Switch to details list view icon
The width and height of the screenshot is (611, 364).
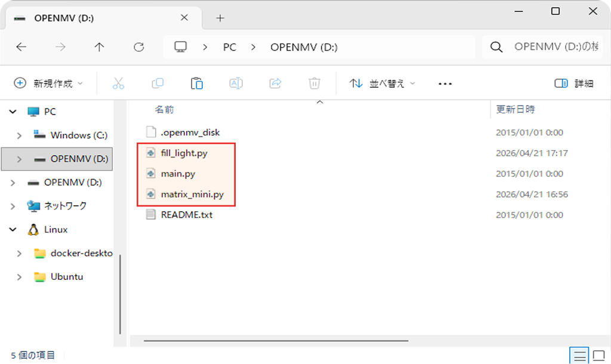pos(579,356)
